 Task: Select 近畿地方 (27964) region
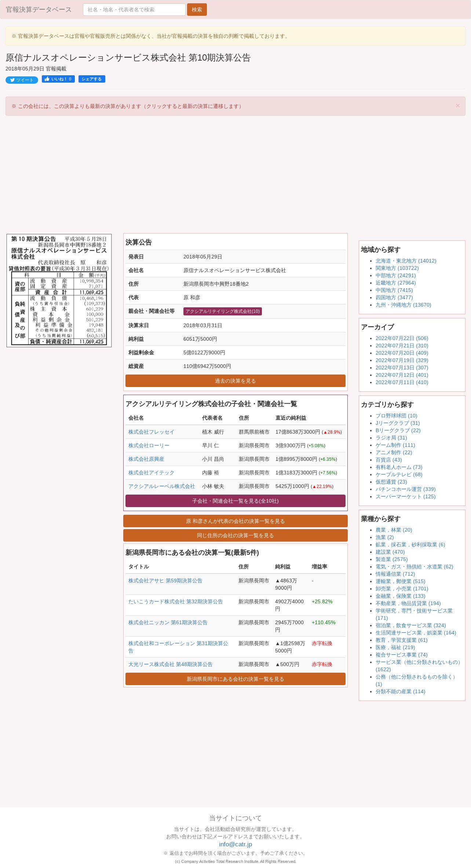pyautogui.click(x=395, y=283)
